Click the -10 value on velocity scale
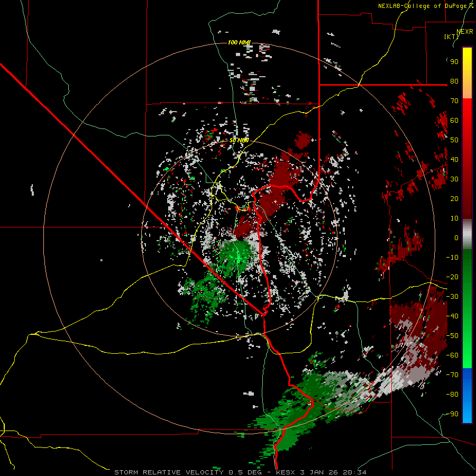 (x=452, y=258)
